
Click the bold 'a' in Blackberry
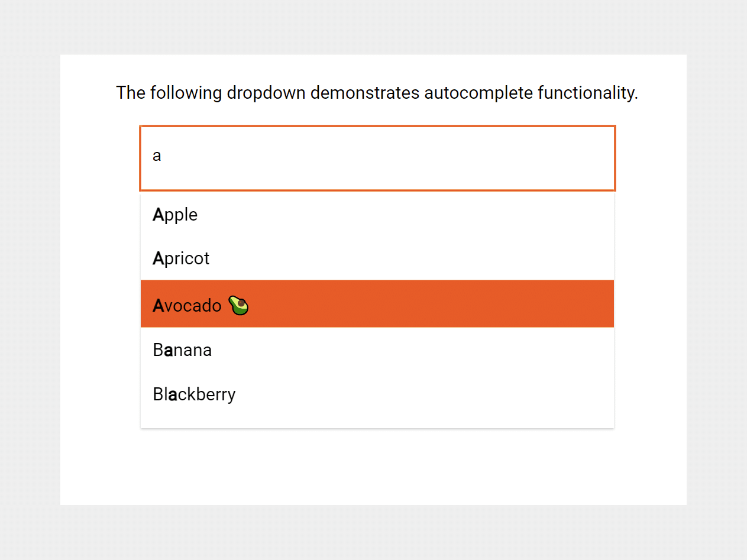point(172,394)
